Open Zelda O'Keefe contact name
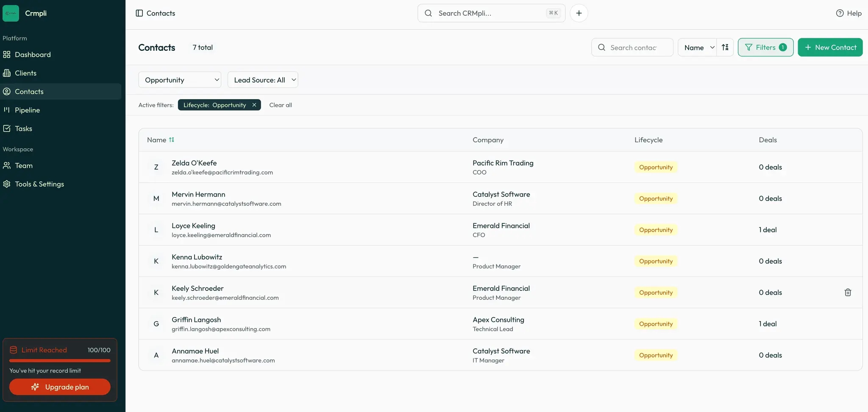The height and width of the screenshot is (412, 868). point(194,163)
